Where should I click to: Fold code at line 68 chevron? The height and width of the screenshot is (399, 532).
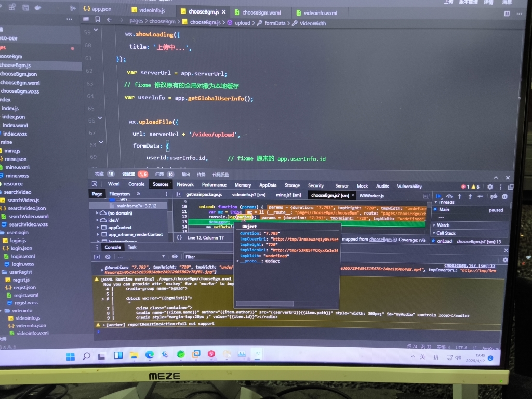coord(101,142)
